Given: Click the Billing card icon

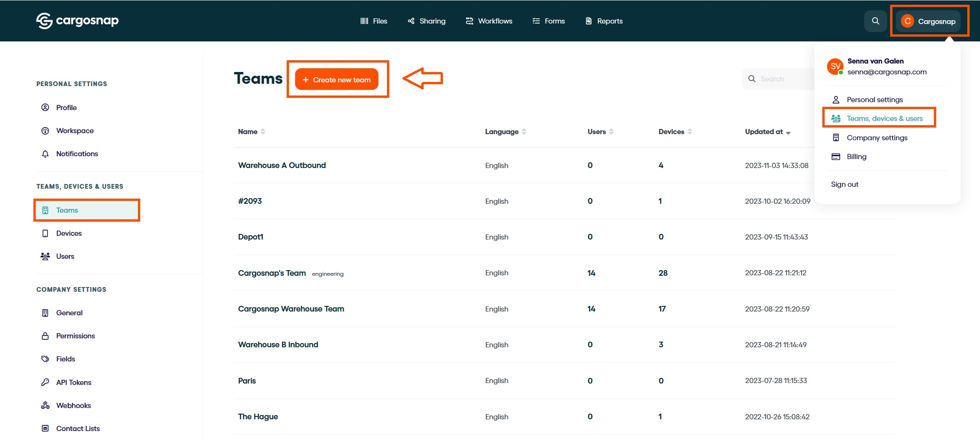Looking at the screenshot, I should point(836,157).
